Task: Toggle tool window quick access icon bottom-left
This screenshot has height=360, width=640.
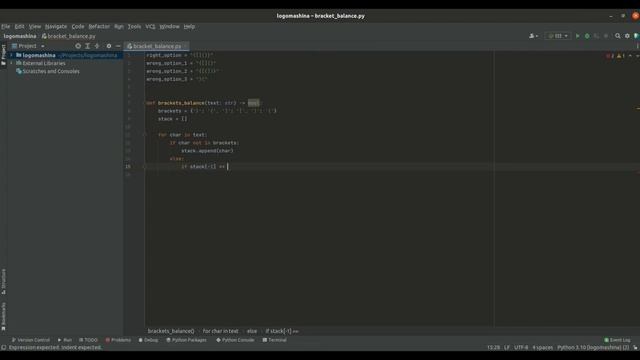Action: coord(4,348)
